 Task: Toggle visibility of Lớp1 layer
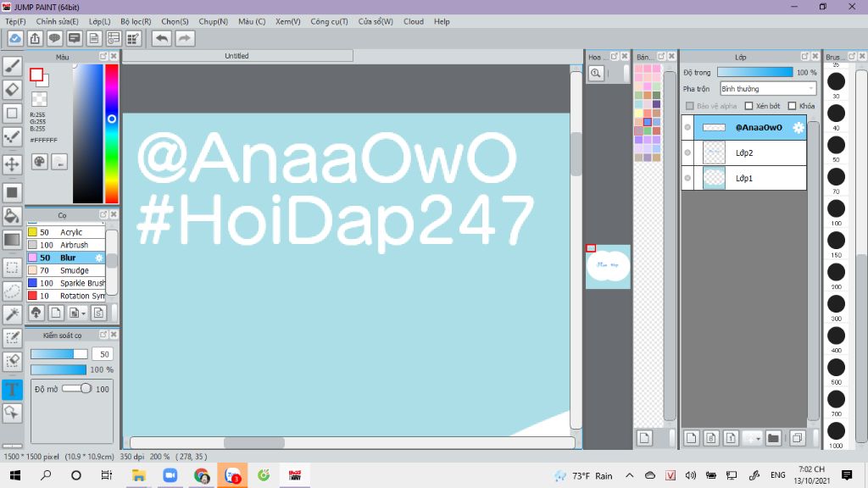[x=687, y=178]
